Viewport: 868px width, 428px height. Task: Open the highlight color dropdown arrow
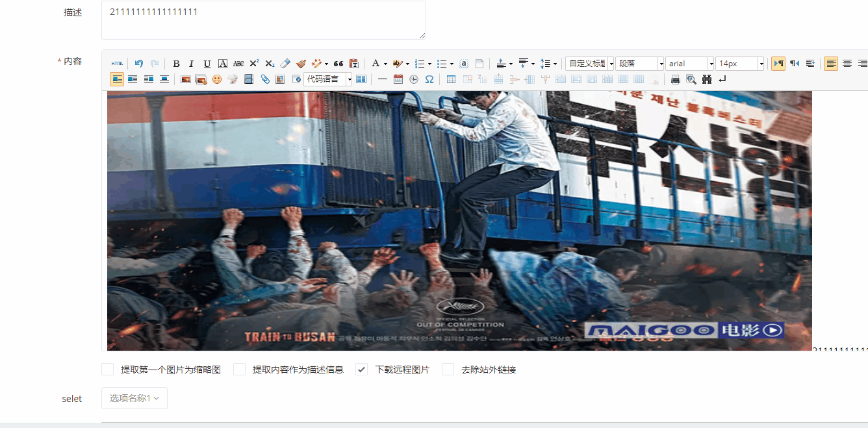tap(407, 64)
